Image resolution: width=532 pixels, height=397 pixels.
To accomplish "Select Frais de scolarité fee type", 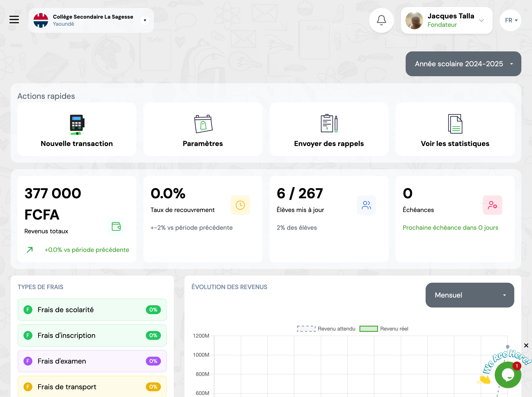I will tap(92, 309).
